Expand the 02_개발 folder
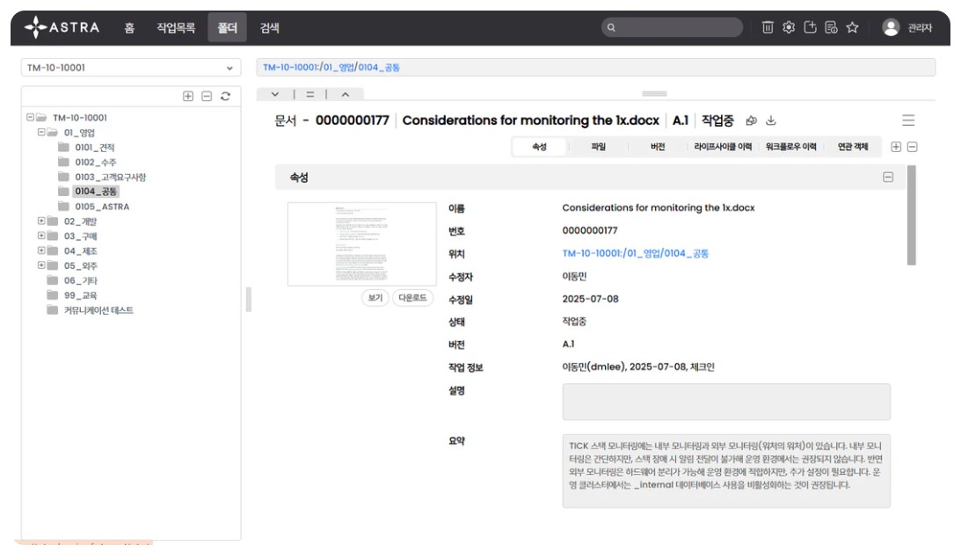The width and height of the screenshot is (961, 560). (41, 222)
